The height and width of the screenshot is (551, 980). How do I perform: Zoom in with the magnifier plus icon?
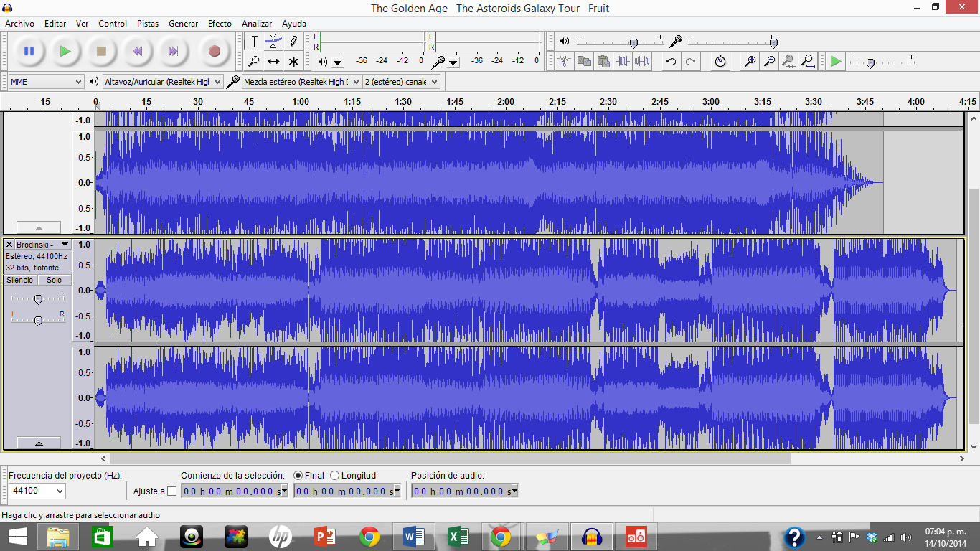point(750,62)
